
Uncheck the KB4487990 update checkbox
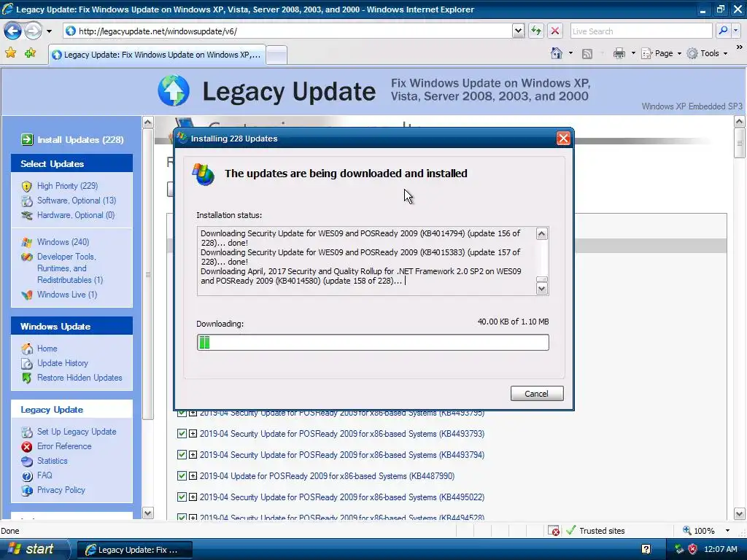[182, 475]
